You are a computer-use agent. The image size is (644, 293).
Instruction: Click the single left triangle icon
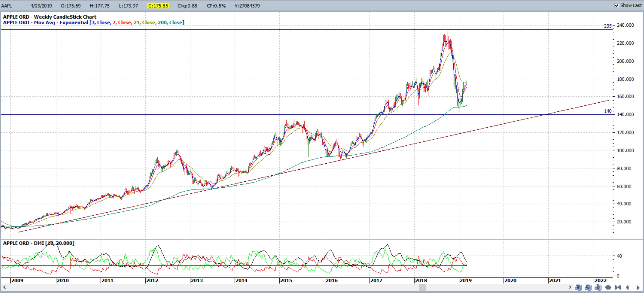pyautogui.click(x=627, y=287)
